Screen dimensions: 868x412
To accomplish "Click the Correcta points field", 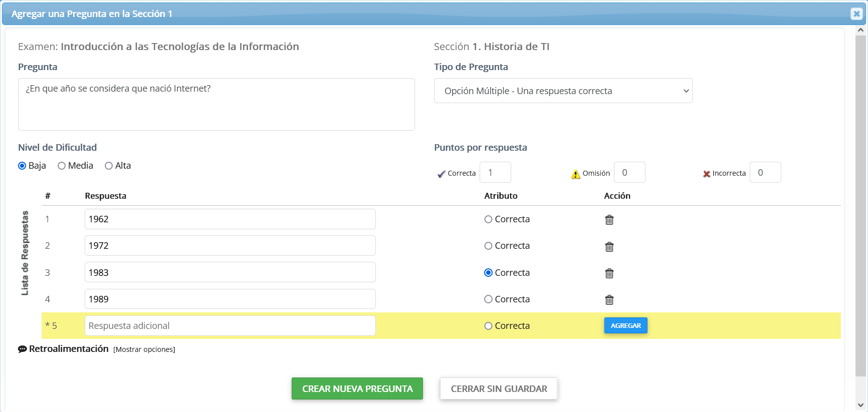I will coord(495,173).
